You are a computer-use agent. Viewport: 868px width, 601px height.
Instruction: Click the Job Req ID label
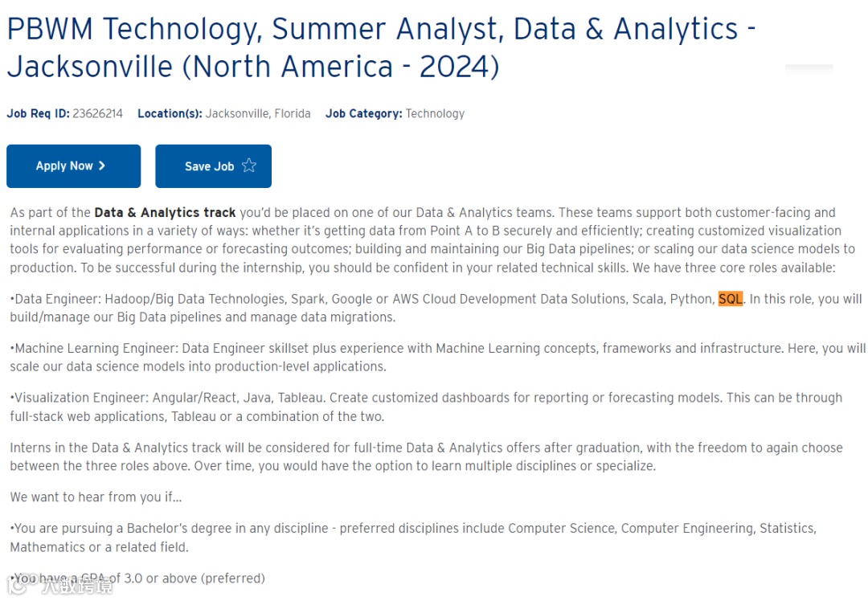[38, 114]
